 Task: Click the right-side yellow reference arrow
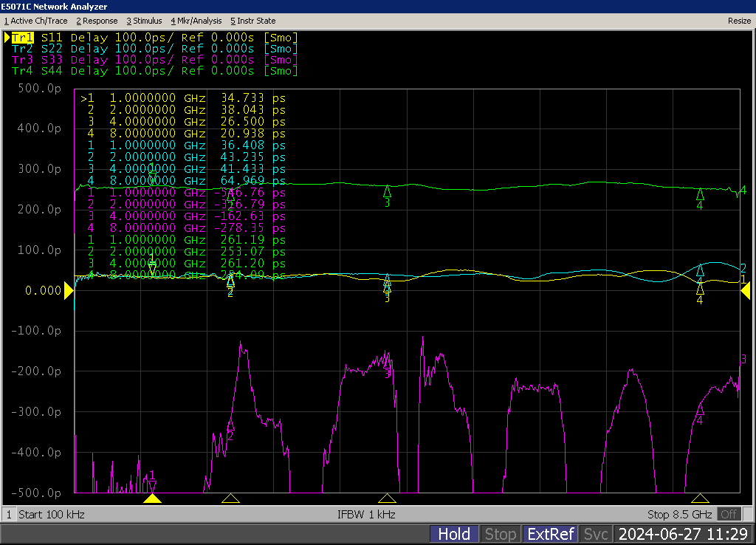(x=746, y=292)
